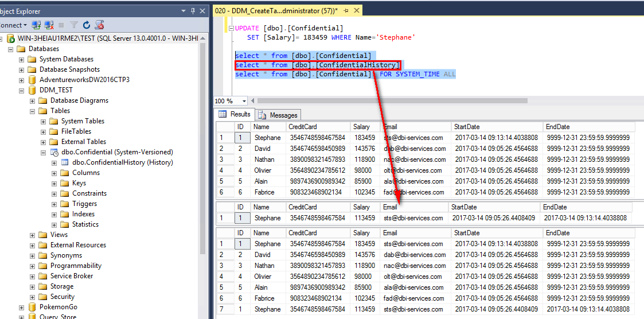The height and width of the screenshot is (319, 644).
Task: Click the Views folder icon
Action: tap(42, 235)
